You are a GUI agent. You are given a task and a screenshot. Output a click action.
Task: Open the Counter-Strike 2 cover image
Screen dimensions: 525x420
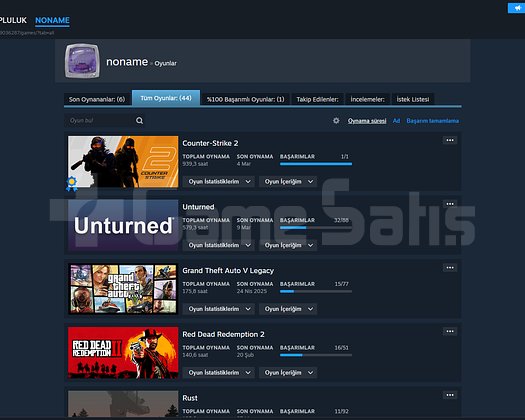click(x=123, y=161)
